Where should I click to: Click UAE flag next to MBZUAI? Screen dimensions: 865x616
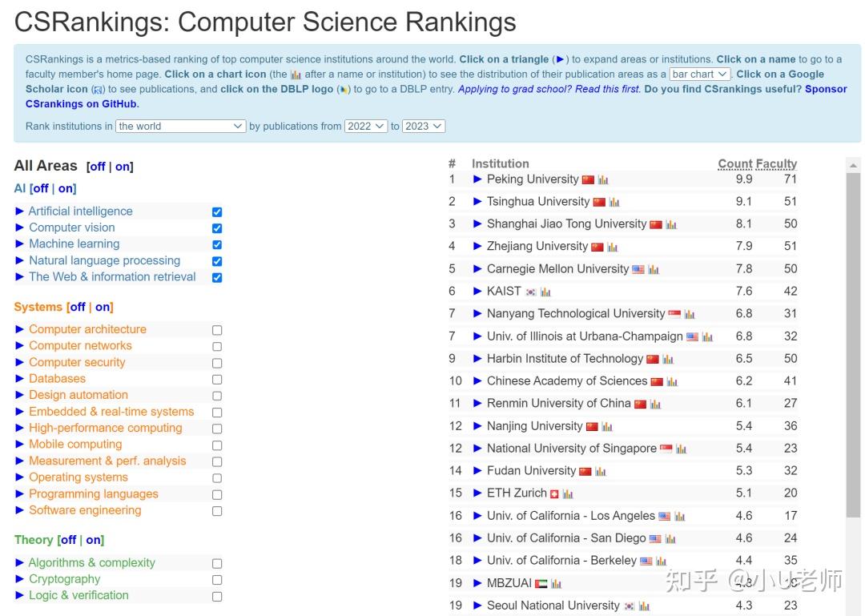pyautogui.click(x=541, y=584)
